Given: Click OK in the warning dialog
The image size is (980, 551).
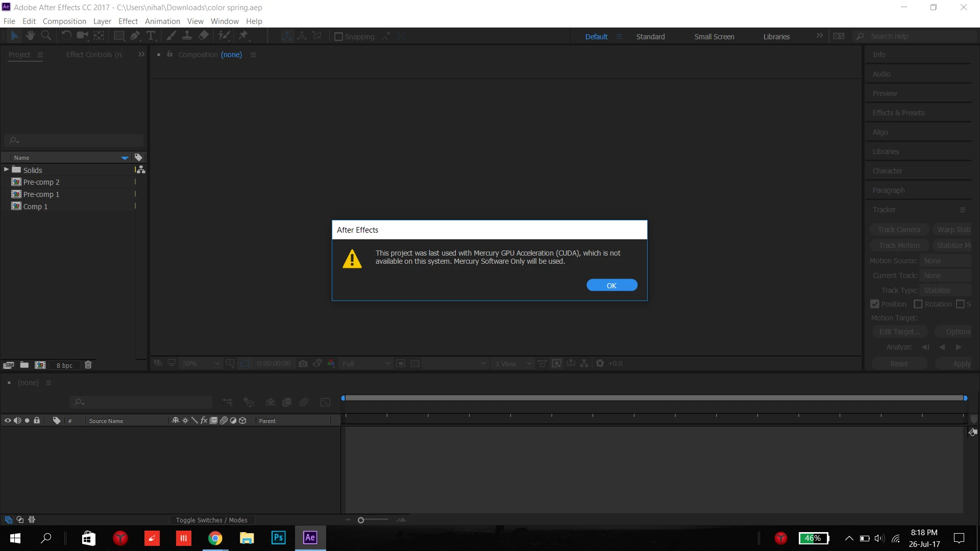Looking at the screenshot, I should (x=611, y=285).
